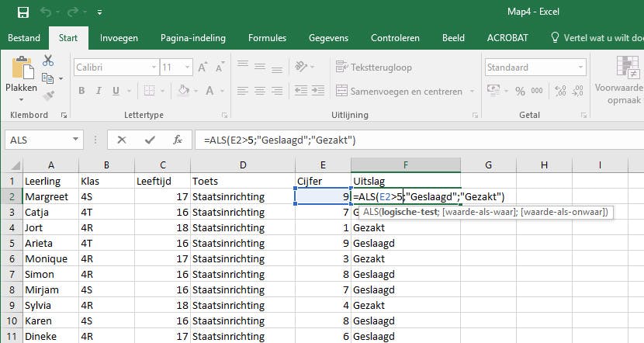Open the Invoegen ribbon tab
This screenshot has height=343, width=644.
click(119, 37)
